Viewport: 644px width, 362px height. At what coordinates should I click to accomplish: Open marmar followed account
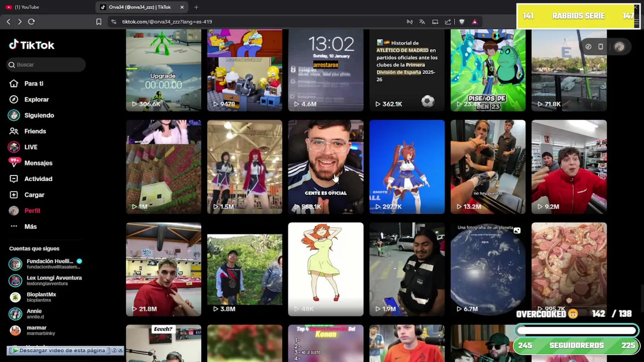(33, 330)
